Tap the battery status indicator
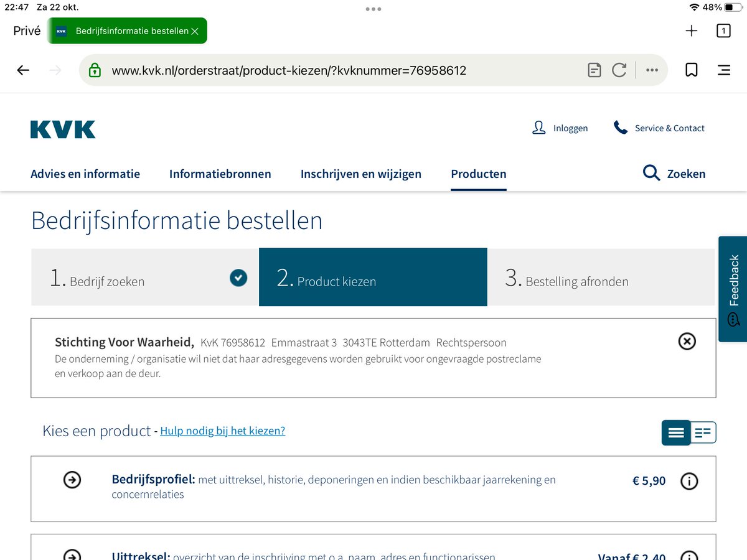This screenshot has height=560, width=747. click(x=733, y=7)
